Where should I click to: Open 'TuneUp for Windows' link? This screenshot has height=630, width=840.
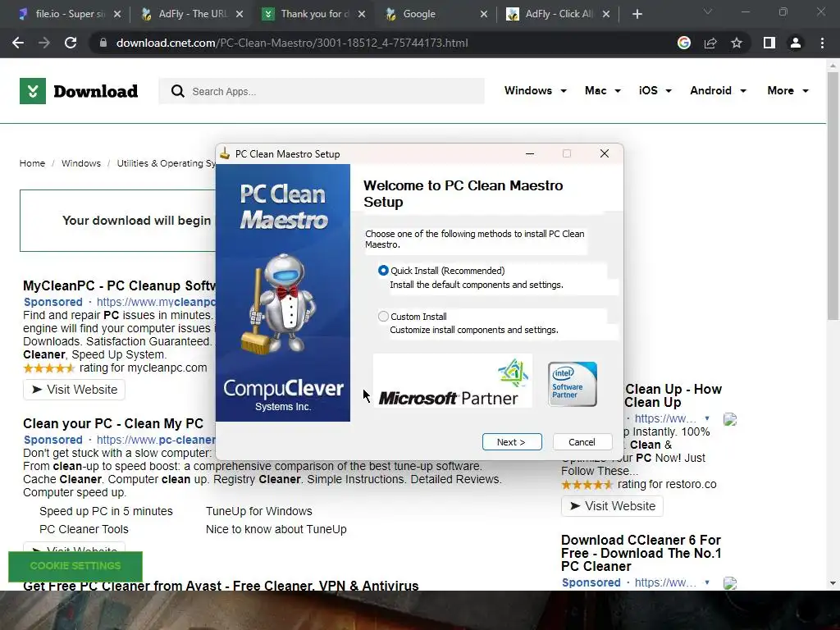coord(258,512)
